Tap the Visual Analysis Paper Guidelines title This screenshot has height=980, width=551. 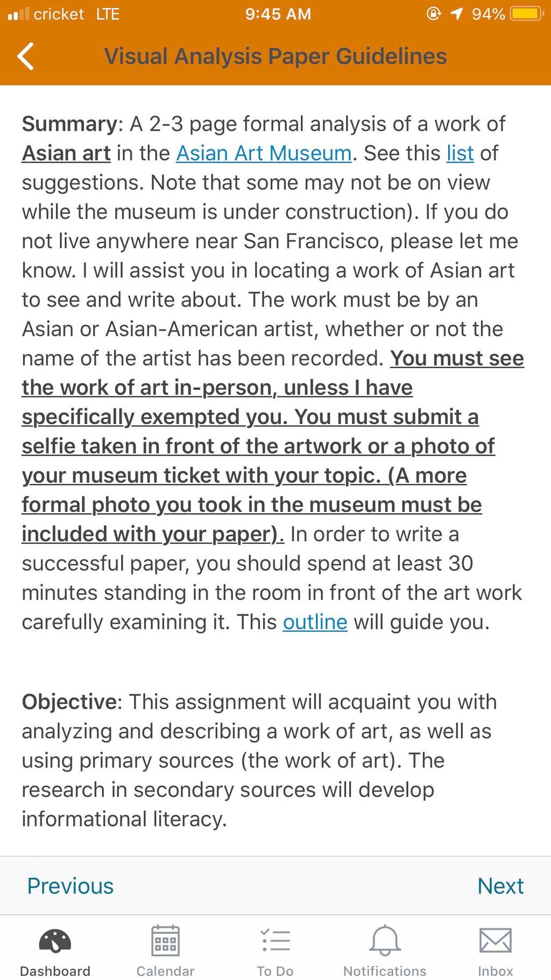(275, 57)
